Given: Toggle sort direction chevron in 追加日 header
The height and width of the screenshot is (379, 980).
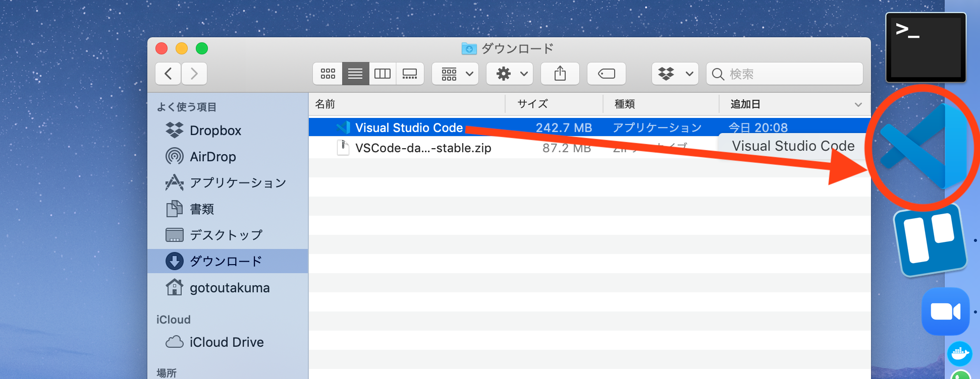Looking at the screenshot, I should coord(858,105).
